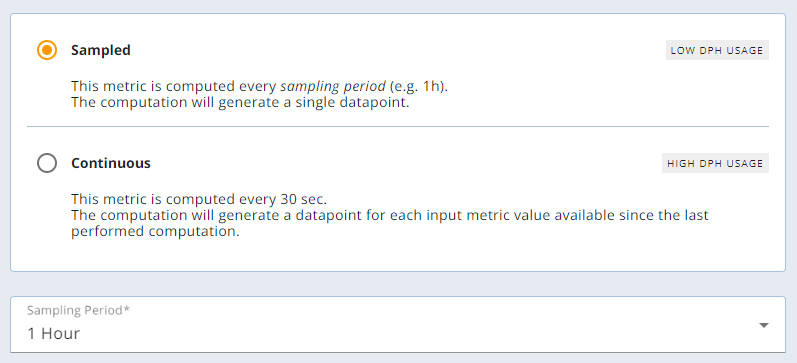Click the LOW DPH USAGE badge
Screen dimensions: 797x363
(717, 50)
